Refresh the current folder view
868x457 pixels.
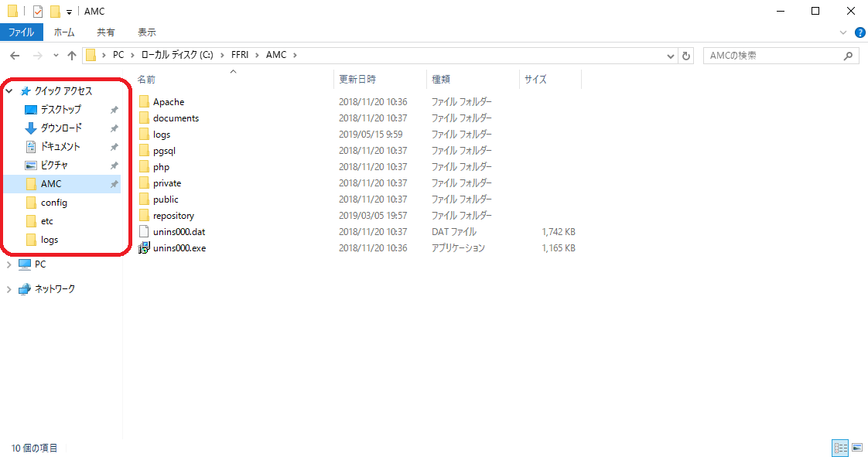click(x=686, y=56)
